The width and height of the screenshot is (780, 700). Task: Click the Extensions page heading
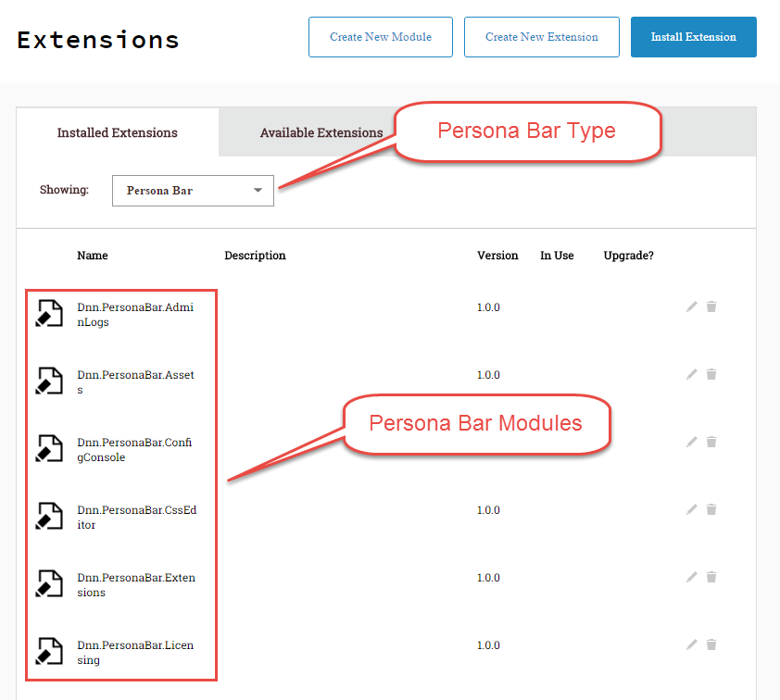coord(98,40)
